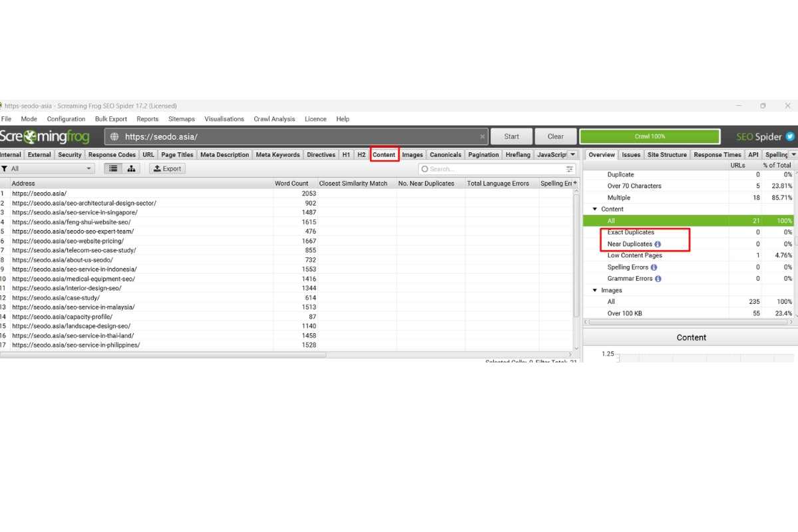Switch to the H1 tab
Screen dimensions: 798x532
346,155
